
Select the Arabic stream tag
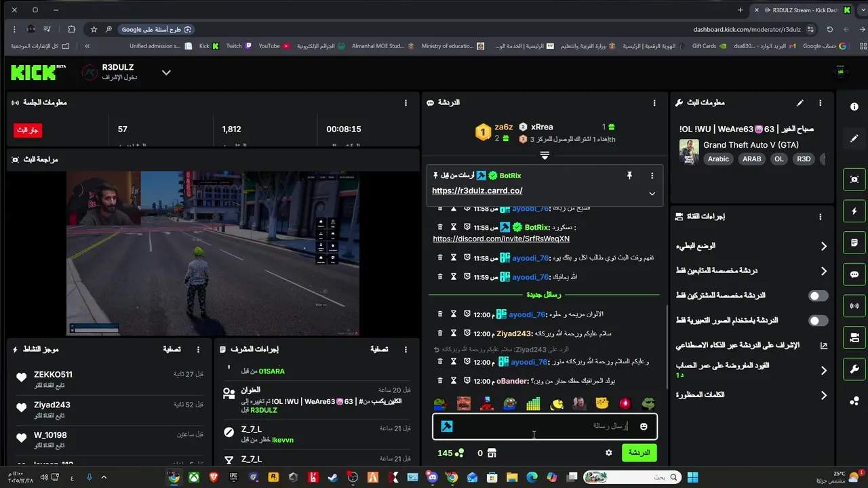point(719,159)
